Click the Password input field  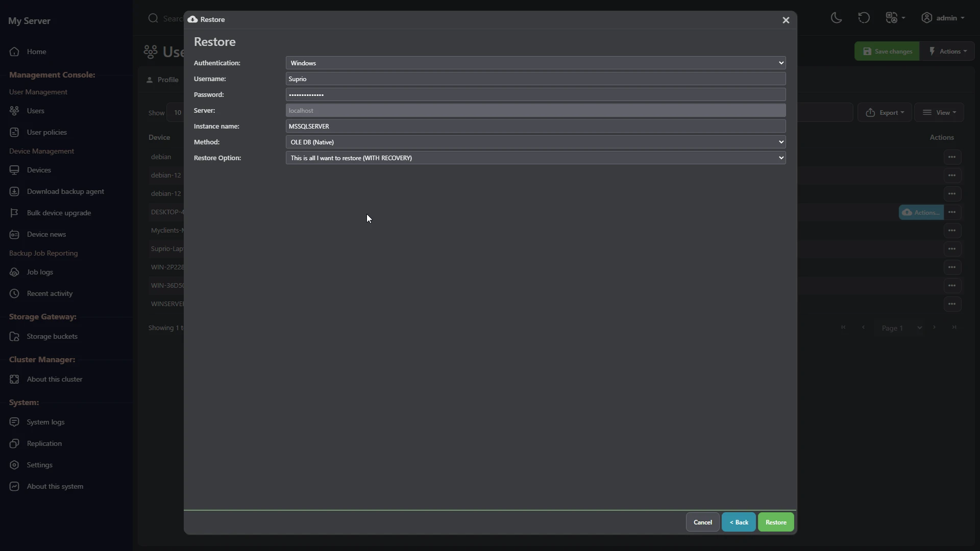[535, 94]
